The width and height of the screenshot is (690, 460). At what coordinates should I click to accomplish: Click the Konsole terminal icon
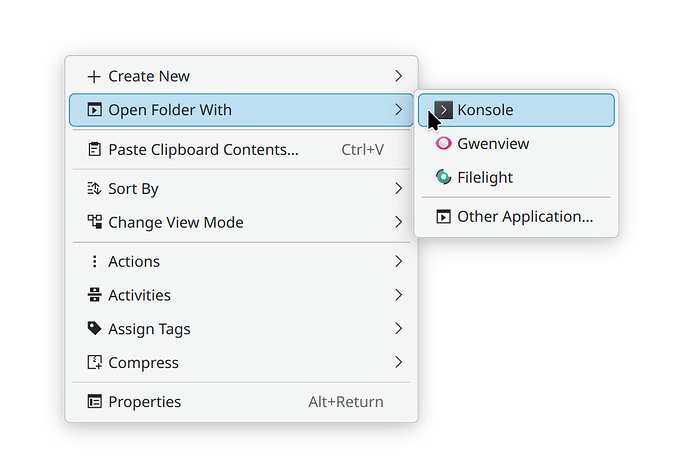[x=443, y=110]
